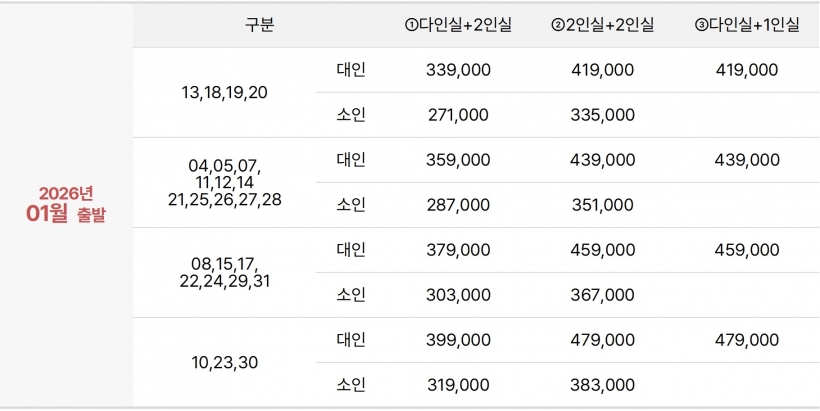This screenshot has height=411, width=820.
Task: Click the 2026년 01월 출발 label
Action: (x=67, y=204)
